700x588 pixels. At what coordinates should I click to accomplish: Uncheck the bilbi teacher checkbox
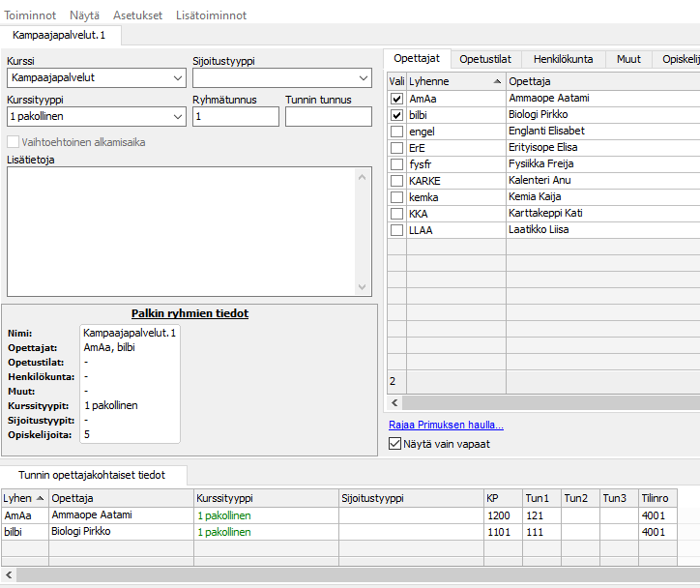pyautogui.click(x=396, y=115)
